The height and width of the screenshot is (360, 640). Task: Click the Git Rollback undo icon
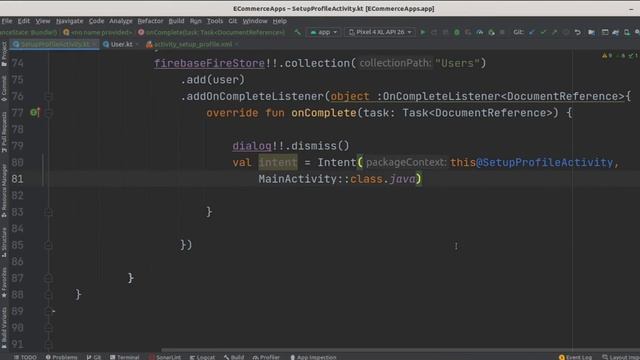(578, 32)
